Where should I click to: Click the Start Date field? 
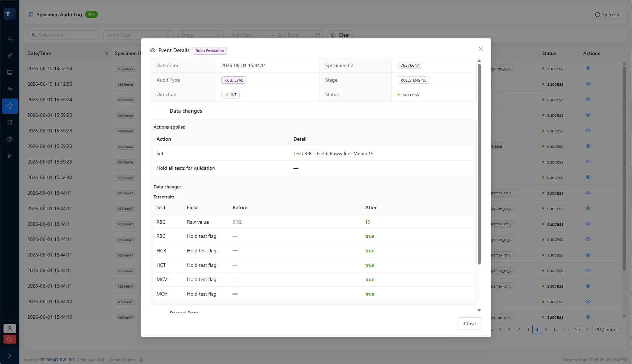click(x=248, y=35)
